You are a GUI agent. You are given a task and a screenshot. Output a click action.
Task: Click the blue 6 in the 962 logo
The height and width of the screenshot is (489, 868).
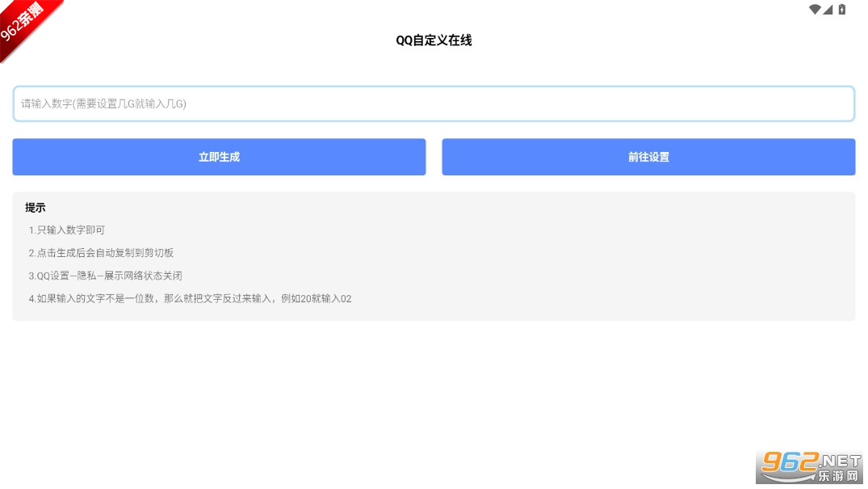click(x=790, y=461)
